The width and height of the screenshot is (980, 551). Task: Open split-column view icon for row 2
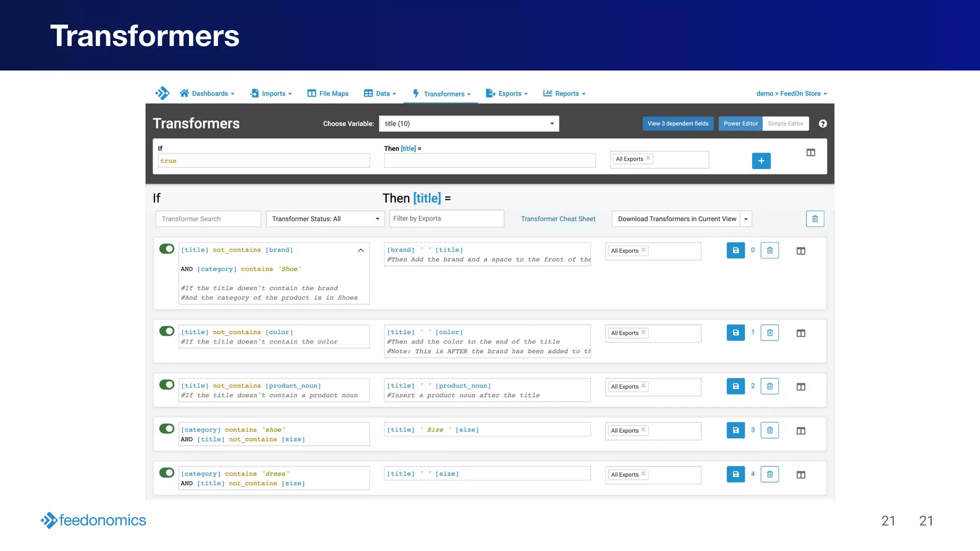(801, 387)
